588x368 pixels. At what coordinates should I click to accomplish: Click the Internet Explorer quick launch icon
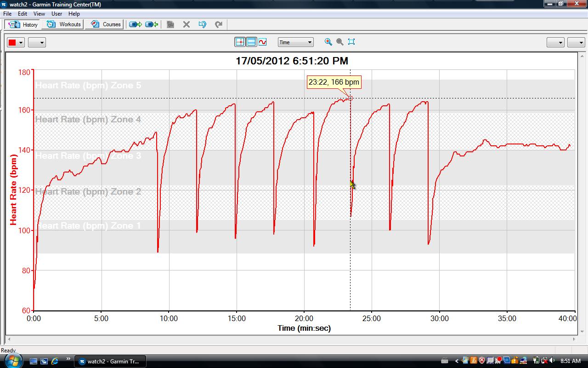[x=55, y=361]
